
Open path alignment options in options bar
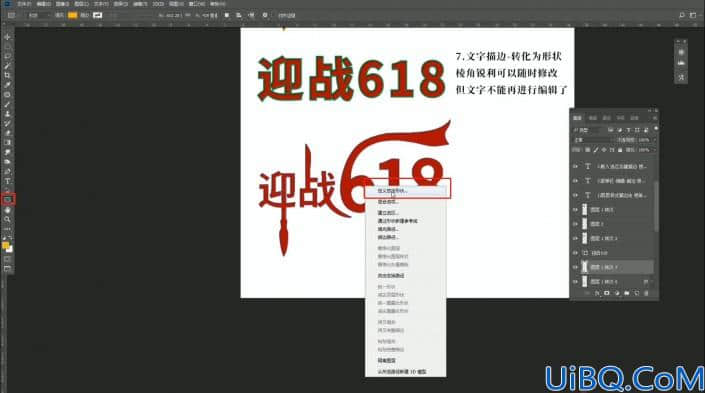(239, 15)
